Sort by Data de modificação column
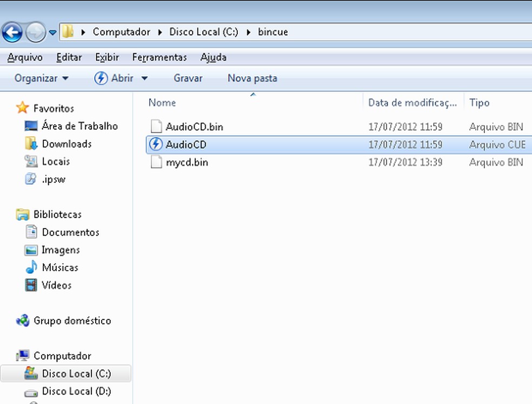This screenshot has width=532, height=404. [413, 103]
